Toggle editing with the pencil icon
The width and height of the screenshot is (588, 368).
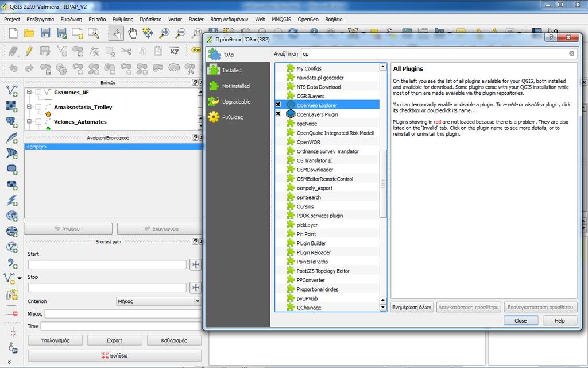tap(29, 51)
